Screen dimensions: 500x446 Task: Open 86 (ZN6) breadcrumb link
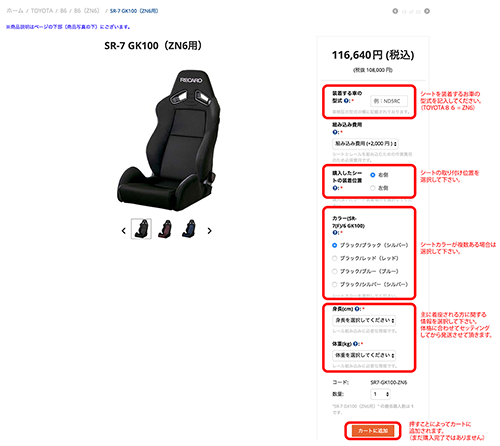pos(87,11)
